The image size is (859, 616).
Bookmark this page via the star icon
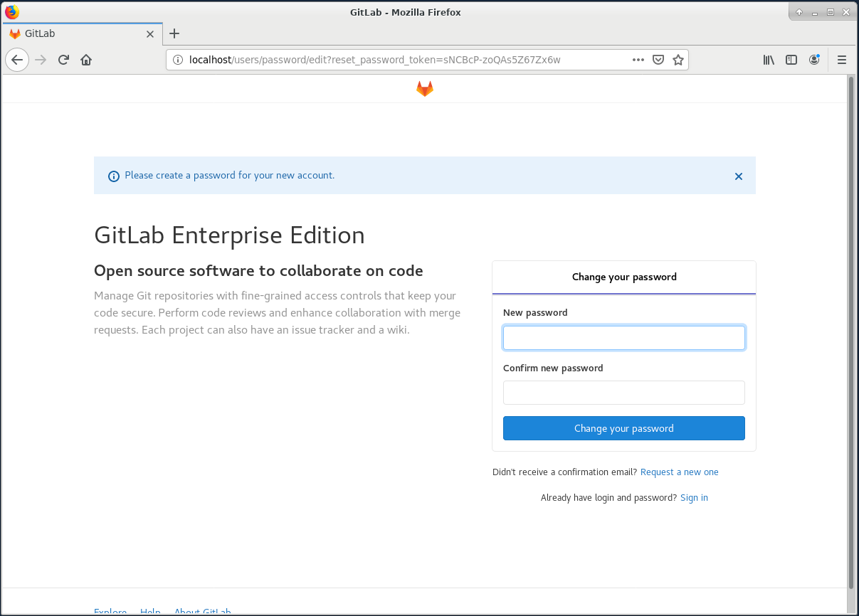click(x=678, y=60)
